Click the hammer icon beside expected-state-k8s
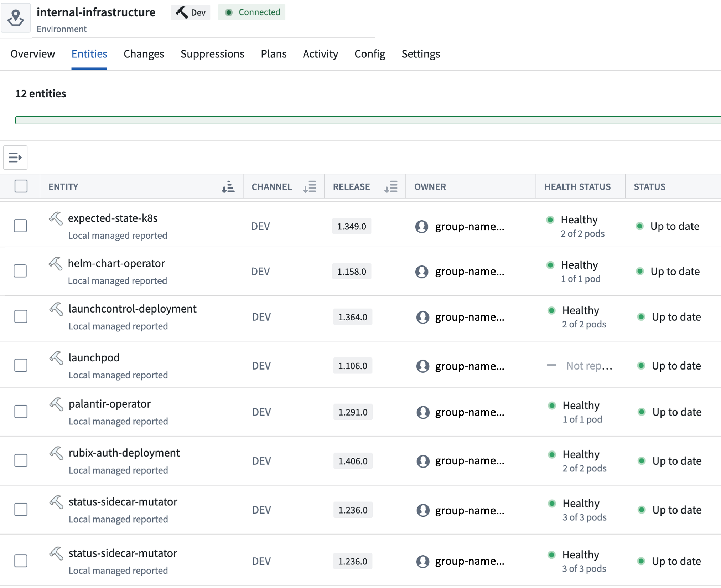This screenshot has width=721, height=588. [56, 218]
